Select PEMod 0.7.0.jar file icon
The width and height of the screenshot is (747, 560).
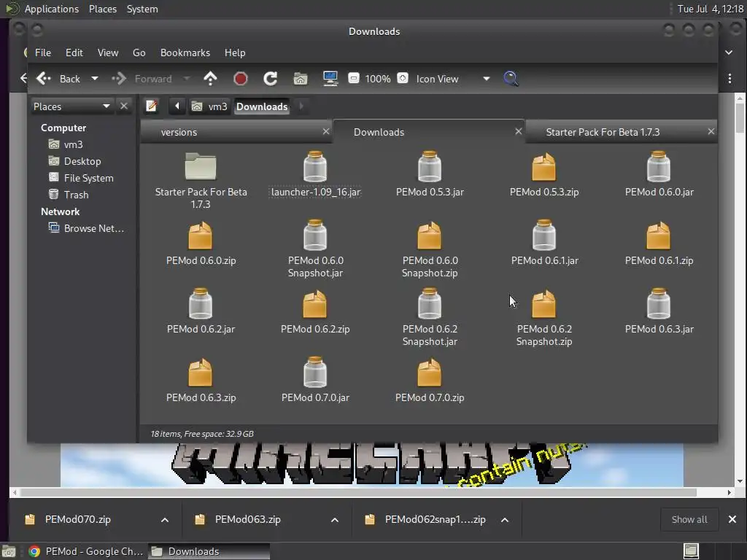pyautogui.click(x=315, y=373)
